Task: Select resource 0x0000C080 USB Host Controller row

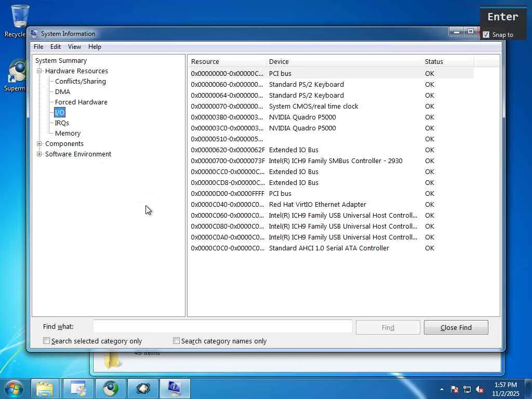Action: point(331,227)
